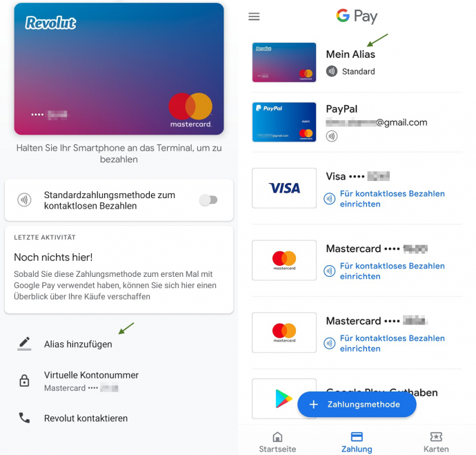Set up contactless for the second Mastercard
Viewport: 476px width, 455px height.
click(x=392, y=344)
